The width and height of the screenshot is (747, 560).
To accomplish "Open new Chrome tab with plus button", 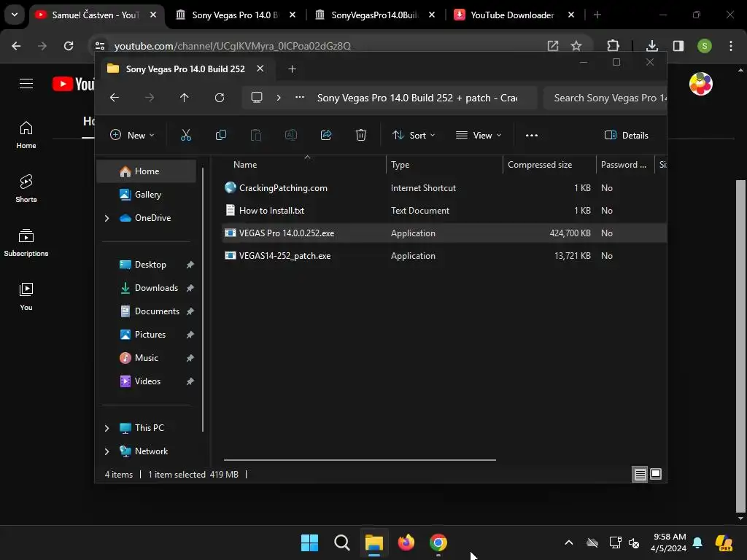I will [597, 15].
